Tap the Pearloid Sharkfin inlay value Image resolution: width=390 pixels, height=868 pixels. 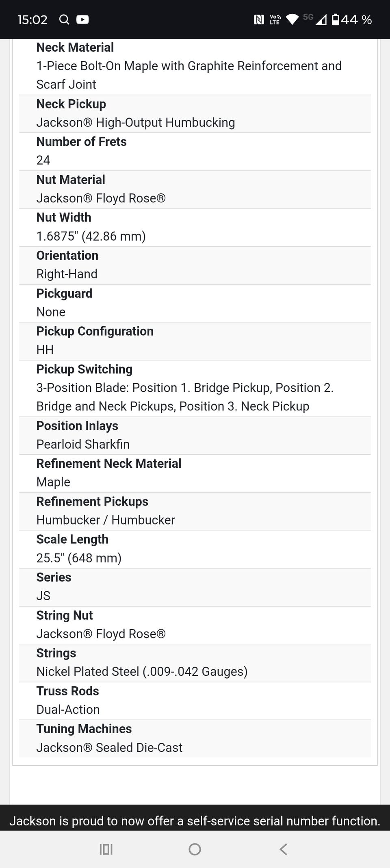coord(83,444)
